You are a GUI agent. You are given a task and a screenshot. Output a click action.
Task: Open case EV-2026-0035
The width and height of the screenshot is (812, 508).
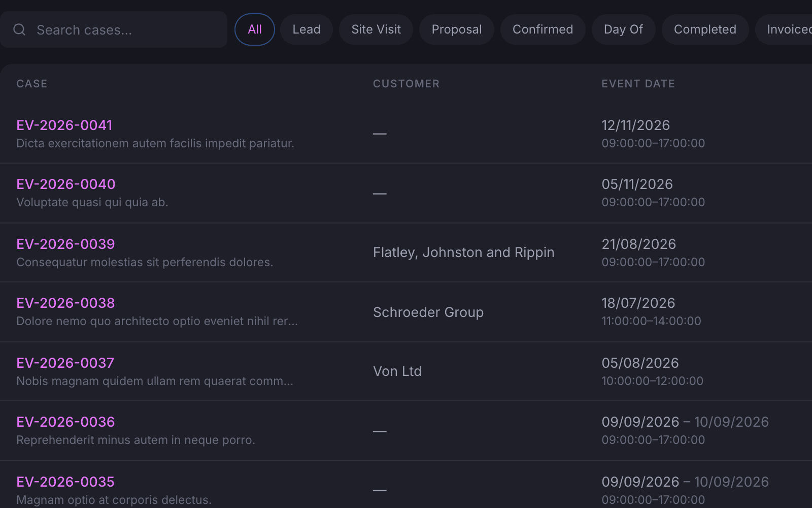click(65, 482)
